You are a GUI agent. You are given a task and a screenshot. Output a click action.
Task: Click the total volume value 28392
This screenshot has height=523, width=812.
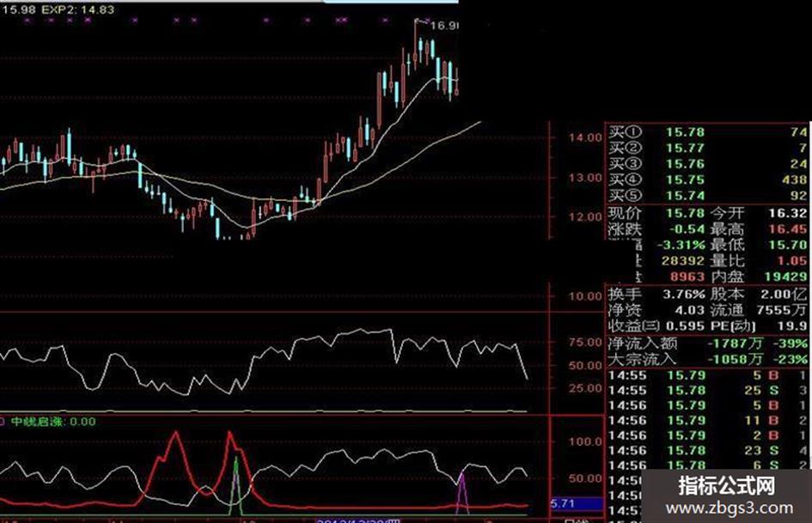(x=682, y=260)
